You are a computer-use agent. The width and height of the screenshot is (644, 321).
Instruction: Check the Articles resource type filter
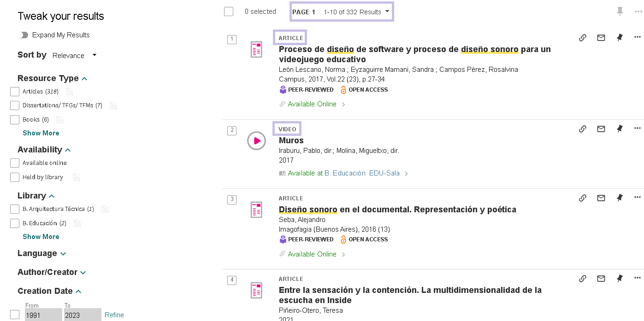coord(15,92)
